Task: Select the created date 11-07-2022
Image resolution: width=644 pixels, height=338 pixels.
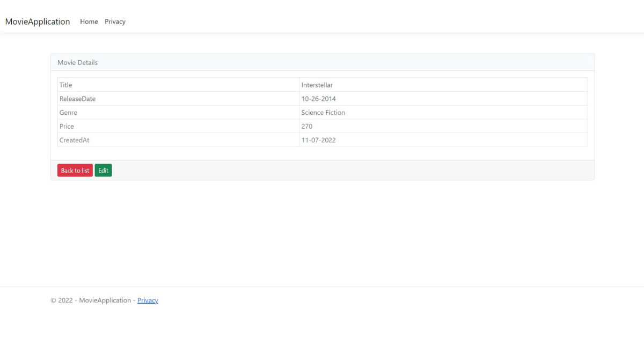Action: (x=319, y=140)
